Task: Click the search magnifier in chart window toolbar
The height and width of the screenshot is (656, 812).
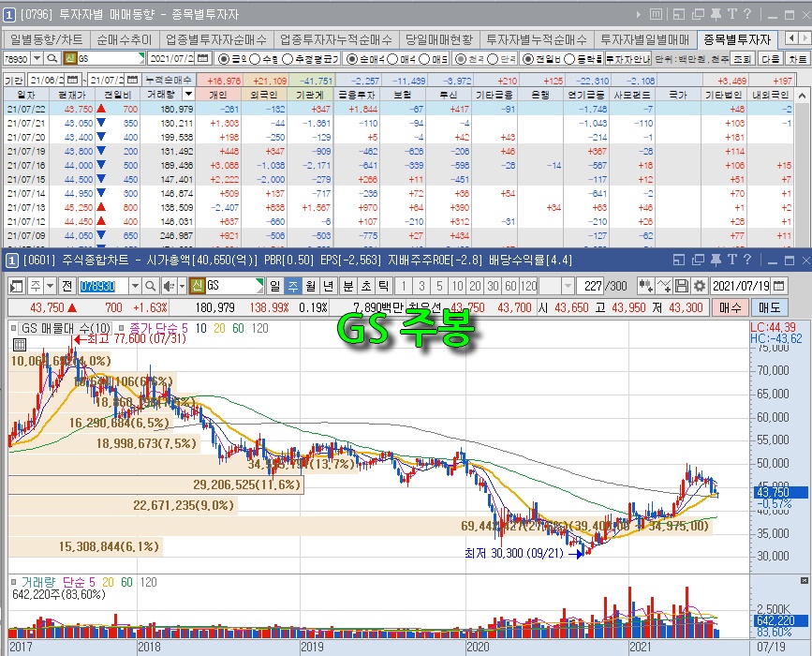Action: [150, 286]
